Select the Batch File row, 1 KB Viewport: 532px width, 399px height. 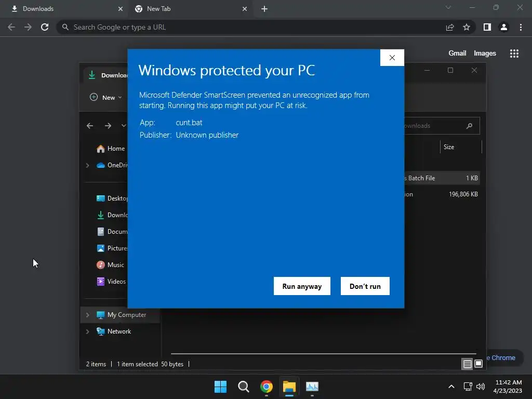(x=442, y=178)
